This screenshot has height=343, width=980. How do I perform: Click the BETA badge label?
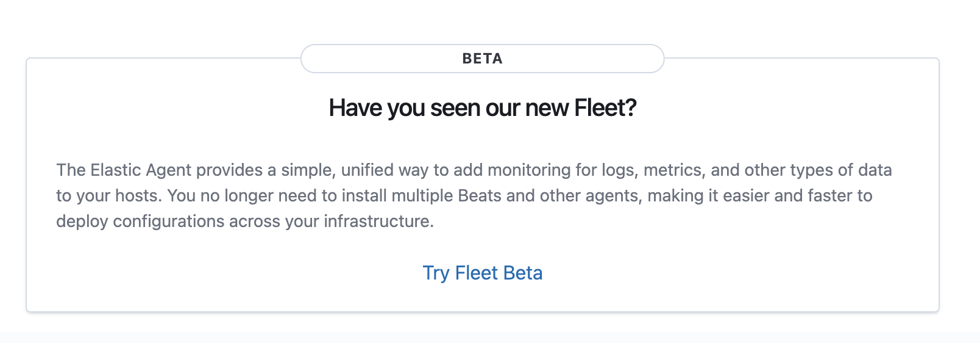coord(482,59)
